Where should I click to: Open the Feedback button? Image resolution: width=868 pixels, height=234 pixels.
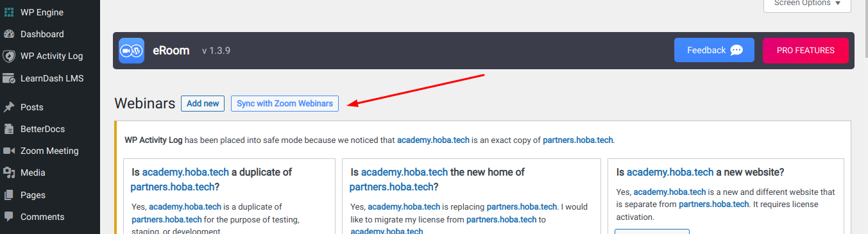[715, 50]
